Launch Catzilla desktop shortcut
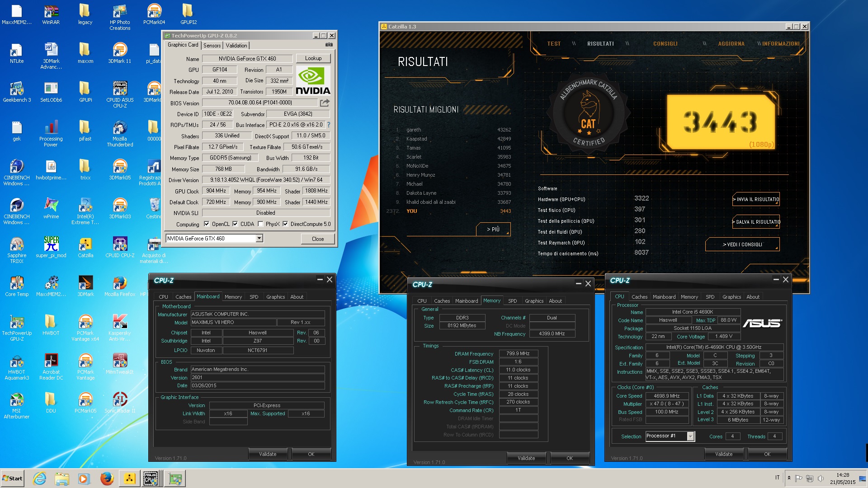Image resolution: width=868 pixels, height=488 pixels. (85, 248)
